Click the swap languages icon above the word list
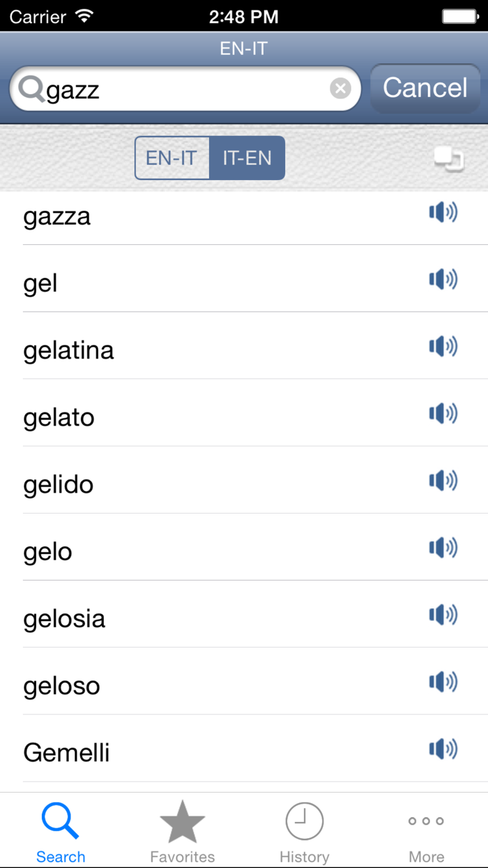 [x=450, y=158]
